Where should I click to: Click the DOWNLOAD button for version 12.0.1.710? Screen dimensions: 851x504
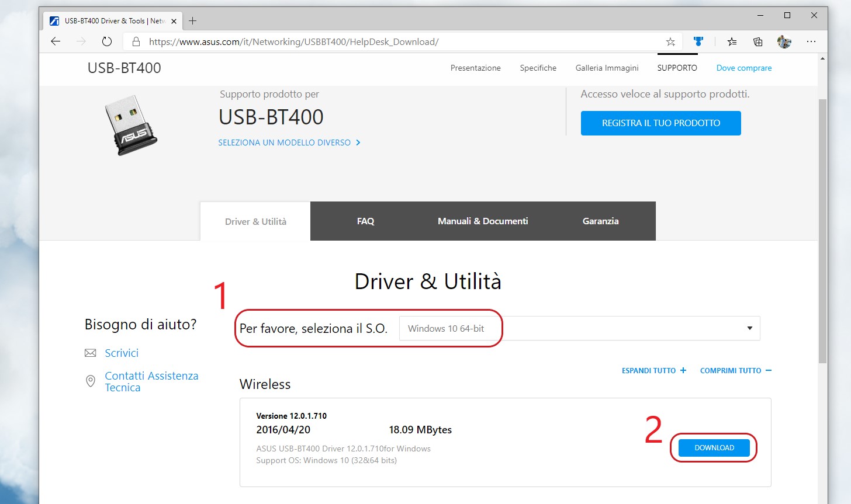pyautogui.click(x=714, y=448)
